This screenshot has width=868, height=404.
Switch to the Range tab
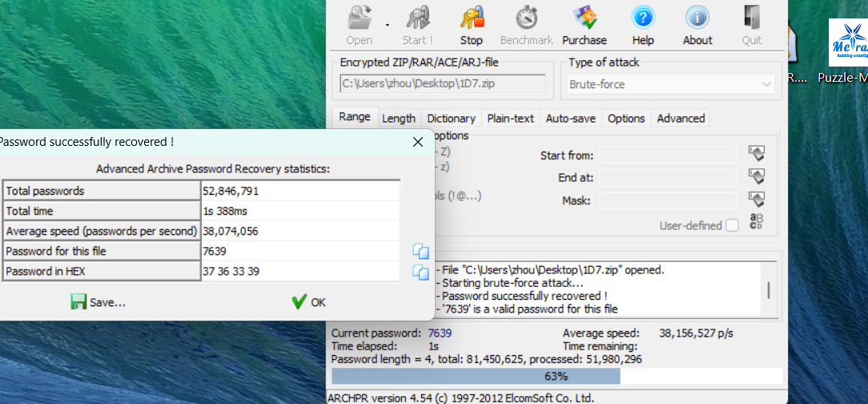(x=355, y=117)
